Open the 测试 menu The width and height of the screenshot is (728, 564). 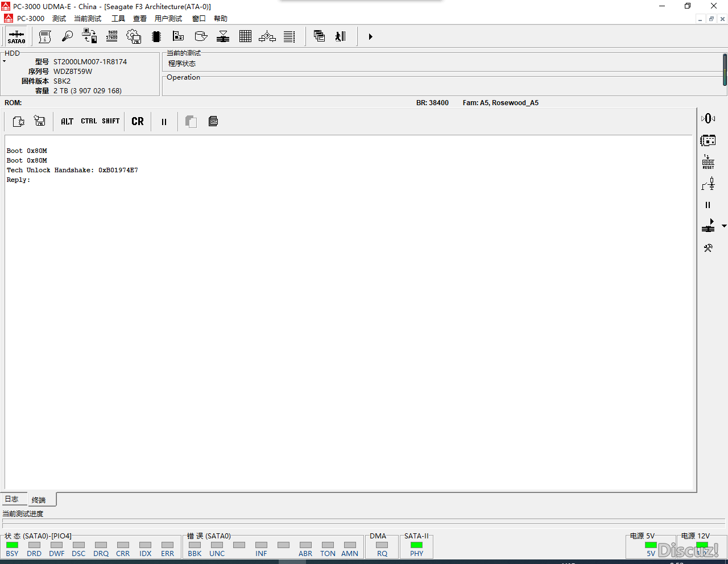59,19
